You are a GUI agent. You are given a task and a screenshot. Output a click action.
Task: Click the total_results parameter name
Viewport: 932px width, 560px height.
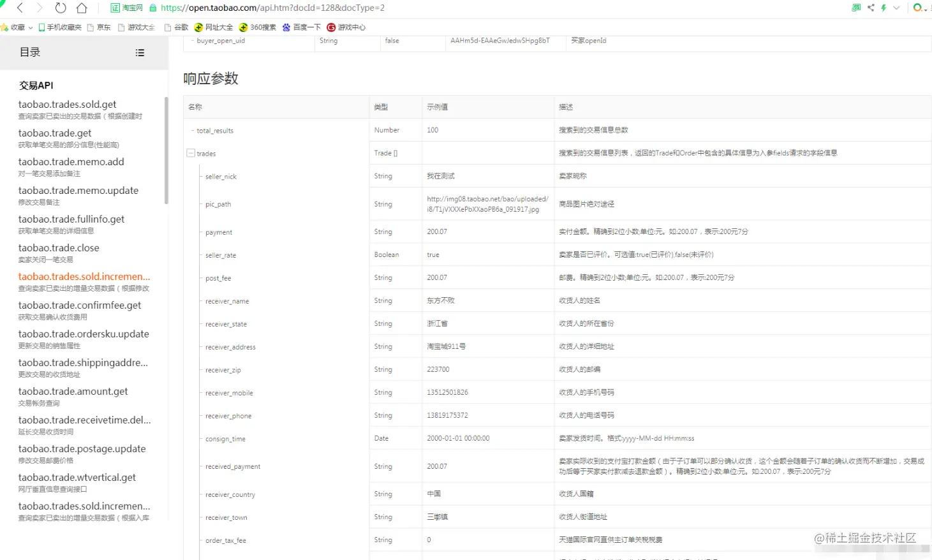(215, 130)
